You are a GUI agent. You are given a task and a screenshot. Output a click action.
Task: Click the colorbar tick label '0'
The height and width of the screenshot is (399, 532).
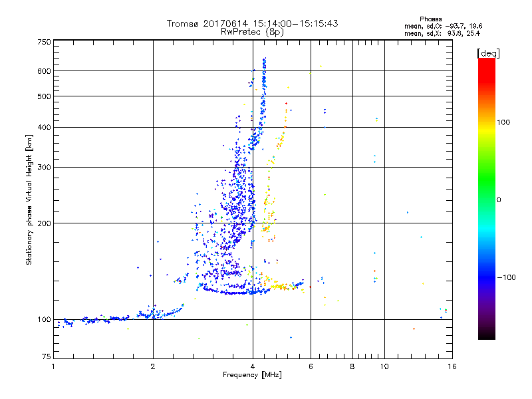tap(499, 200)
